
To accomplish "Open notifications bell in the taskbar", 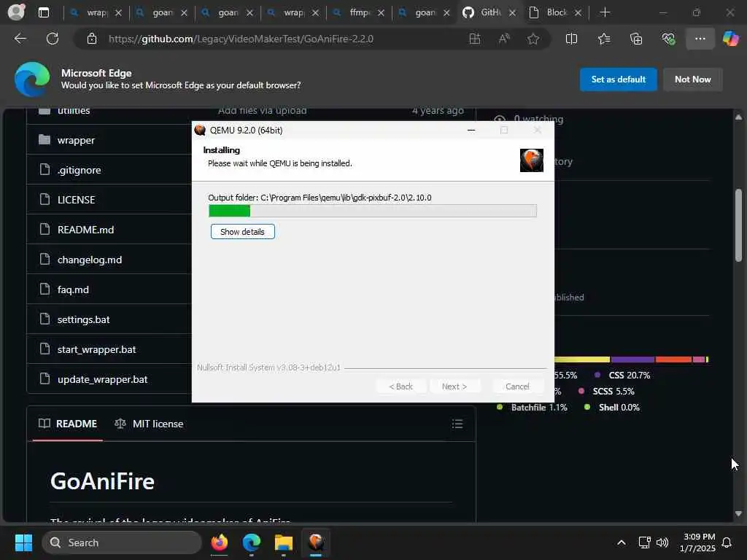I will 727,542.
